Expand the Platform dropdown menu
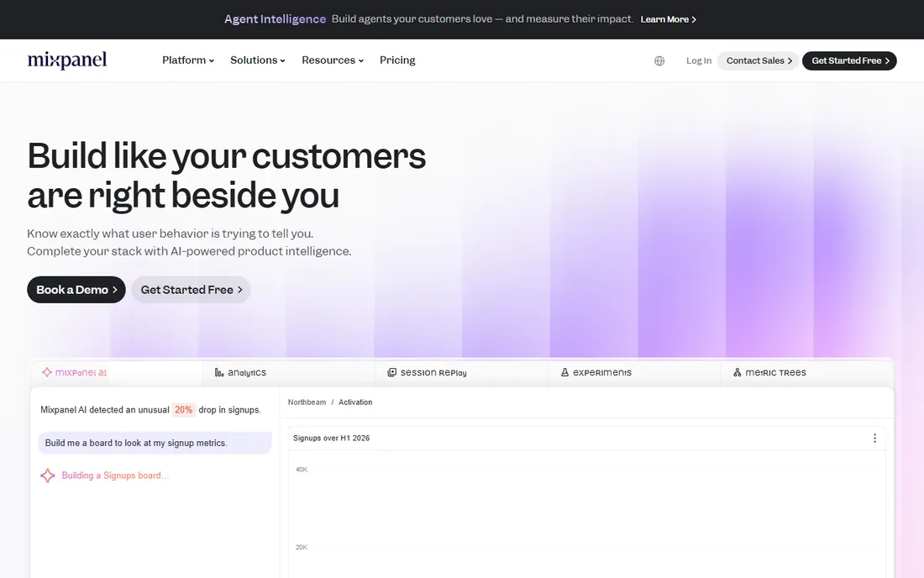 tap(188, 60)
